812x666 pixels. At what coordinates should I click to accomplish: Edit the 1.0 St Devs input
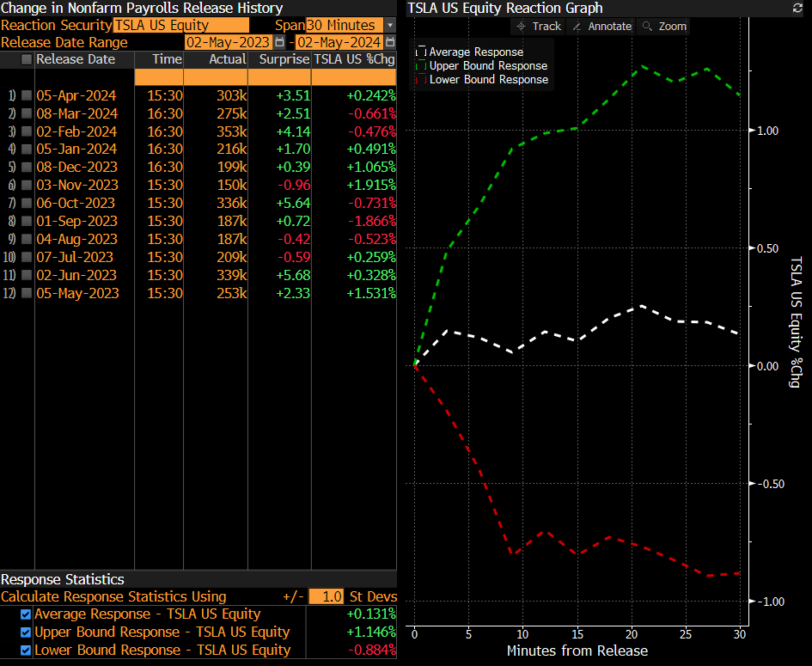(326, 596)
